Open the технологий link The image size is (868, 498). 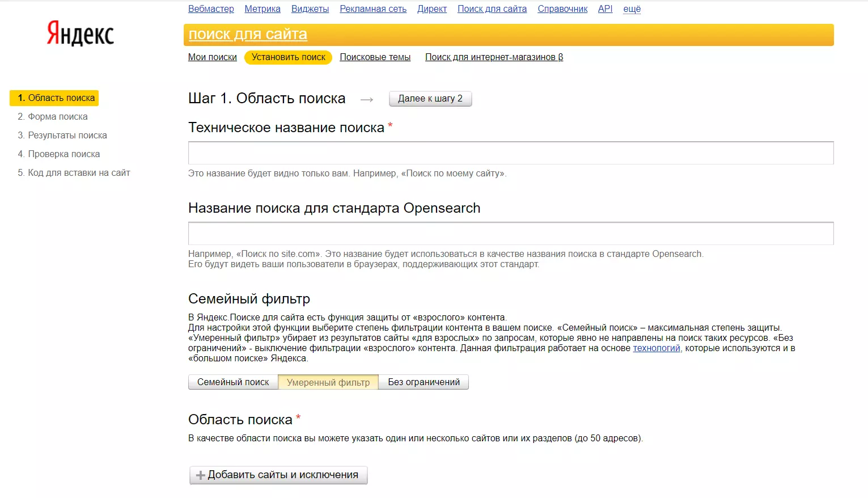(x=657, y=348)
